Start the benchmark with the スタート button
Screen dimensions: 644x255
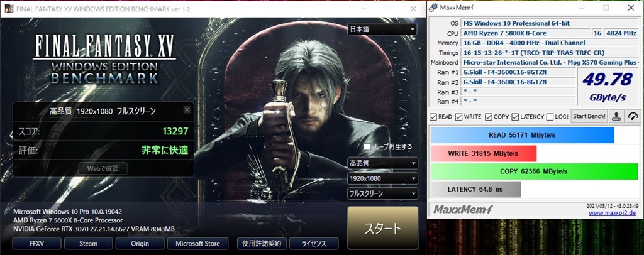(x=383, y=228)
